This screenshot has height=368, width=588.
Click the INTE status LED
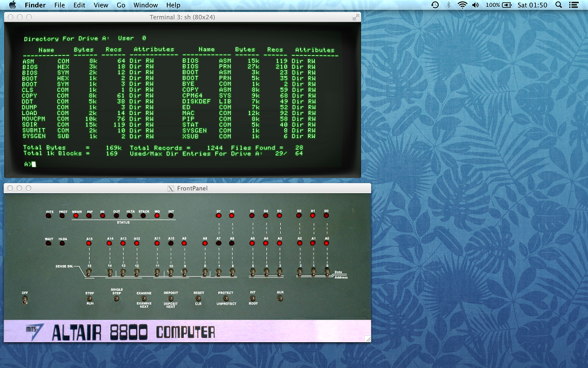coord(49,216)
